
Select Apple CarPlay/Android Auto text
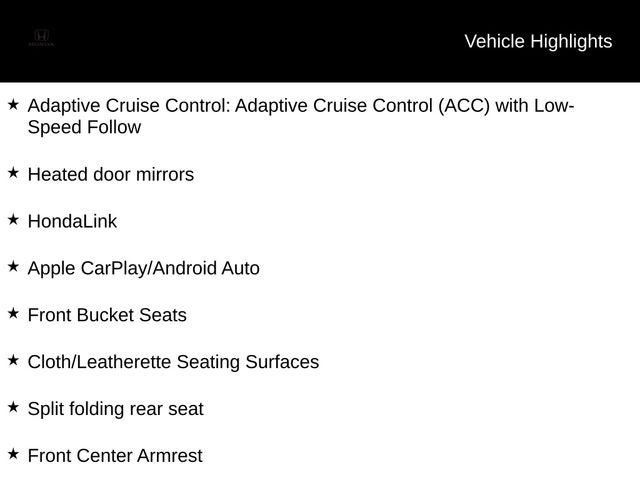(x=144, y=269)
